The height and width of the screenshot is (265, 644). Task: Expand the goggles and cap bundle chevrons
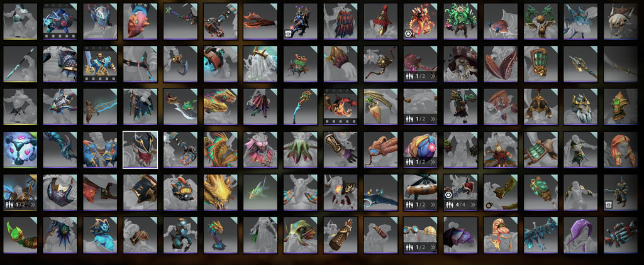(433, 247)
